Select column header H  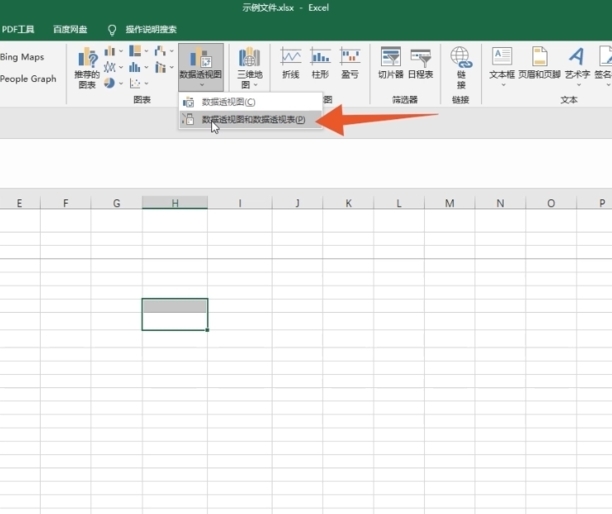point(175,203)
